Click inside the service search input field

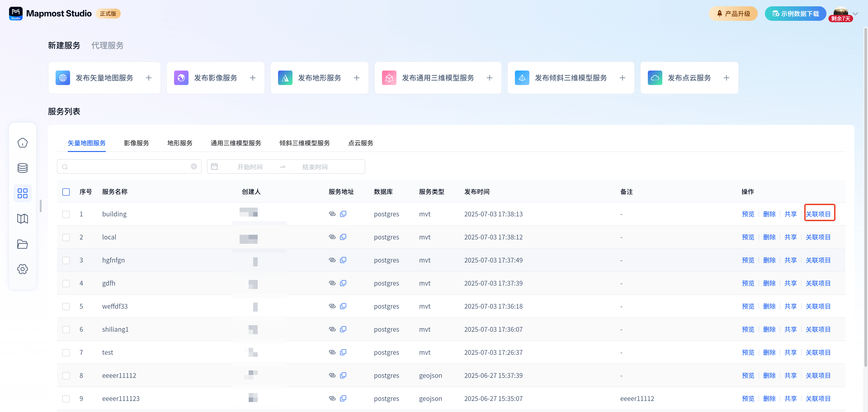(x=128, y=167)
